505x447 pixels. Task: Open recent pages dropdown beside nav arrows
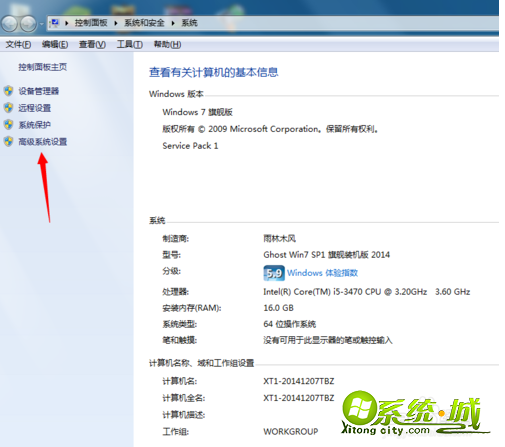(41, 24)
